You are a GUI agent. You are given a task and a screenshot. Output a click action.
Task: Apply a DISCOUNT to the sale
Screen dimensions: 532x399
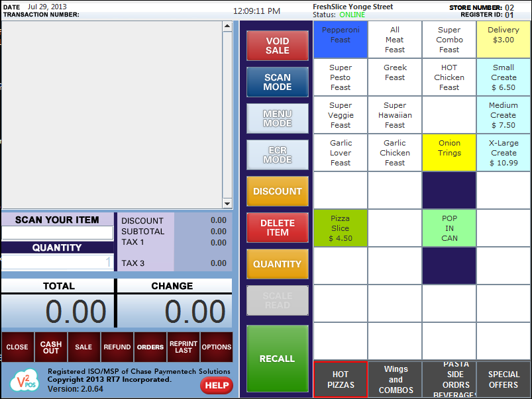(x=277, y=191)
